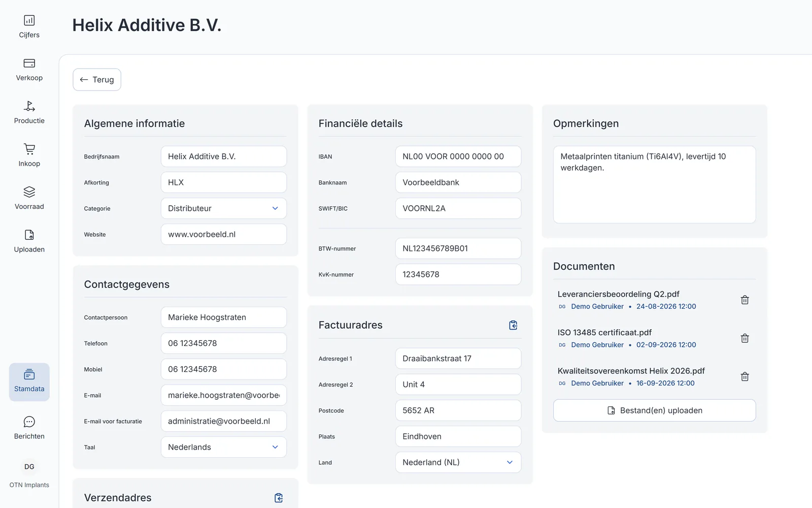The image size is (812, 508).
Task: Click the E-mail voor facturatie field
Action: 224,421
